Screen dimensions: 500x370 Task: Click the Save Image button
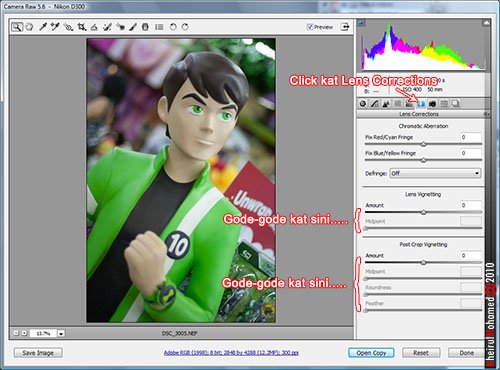(x=38, y=353)
